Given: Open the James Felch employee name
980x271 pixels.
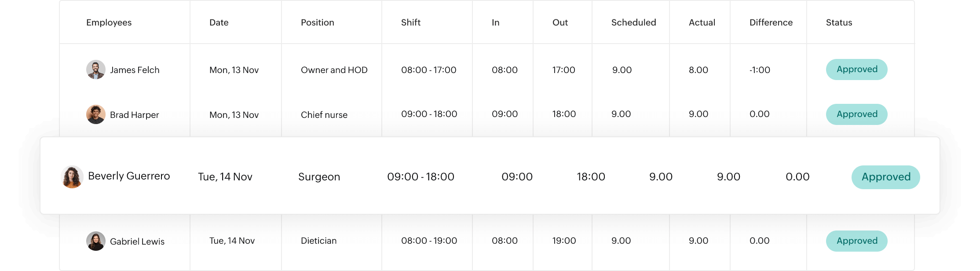Looking at the screenshot, I should [135, 70].
